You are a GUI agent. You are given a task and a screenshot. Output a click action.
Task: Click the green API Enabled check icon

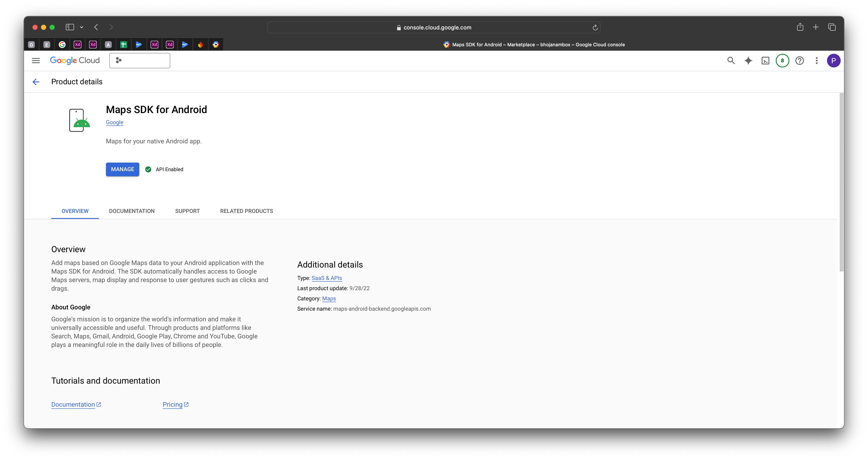click(x=148, y=169)
